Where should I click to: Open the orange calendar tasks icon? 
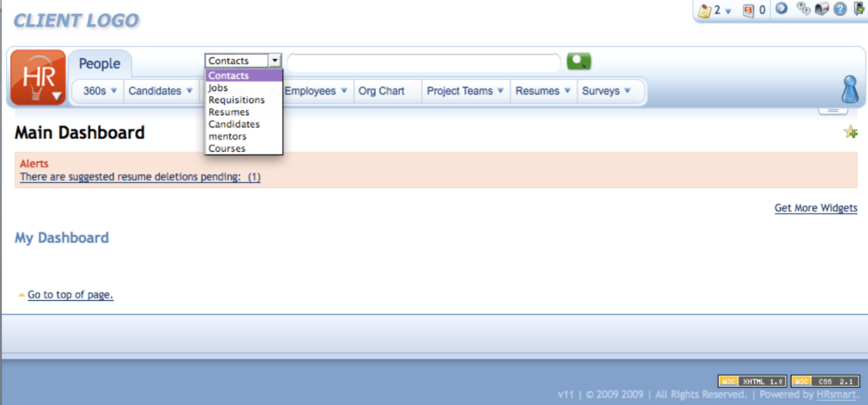[748, 10]
